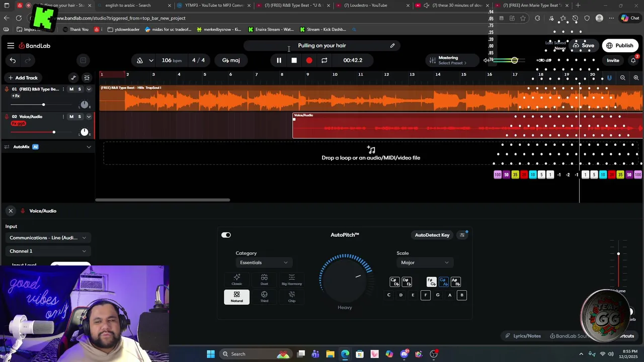
Task: Select the Big Harmony AutoPitch preset
Action: [x=292, y=280]
